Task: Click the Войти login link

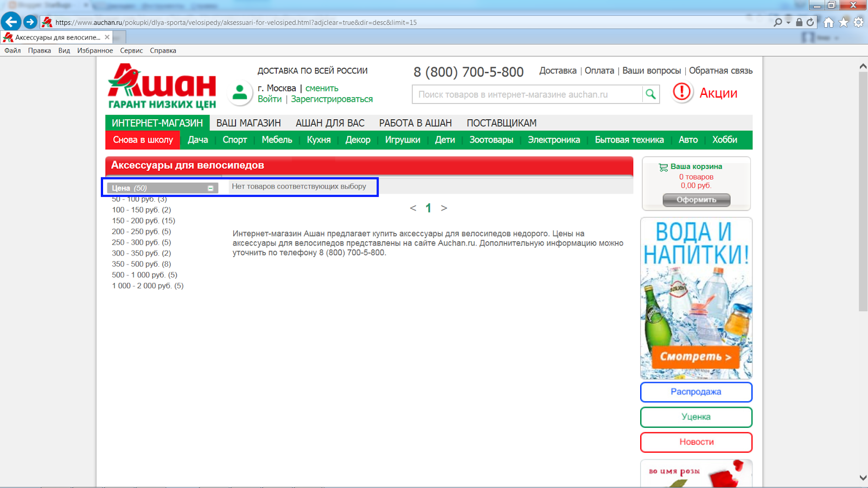Action: 270,99
